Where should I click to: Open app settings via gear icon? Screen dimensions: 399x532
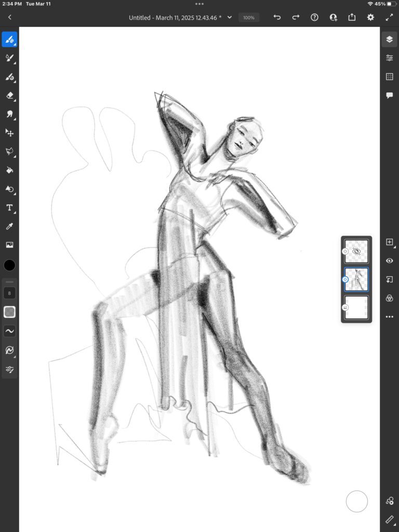click(x=370, y=17)
